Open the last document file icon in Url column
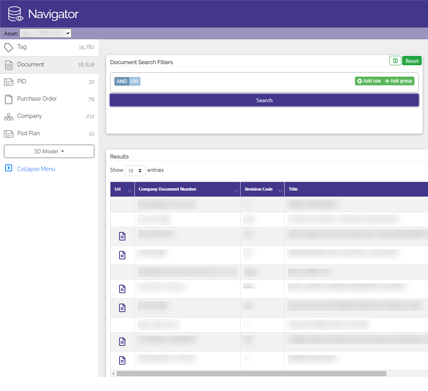Screen dimensions: 428x391 [x=122, y=360]
